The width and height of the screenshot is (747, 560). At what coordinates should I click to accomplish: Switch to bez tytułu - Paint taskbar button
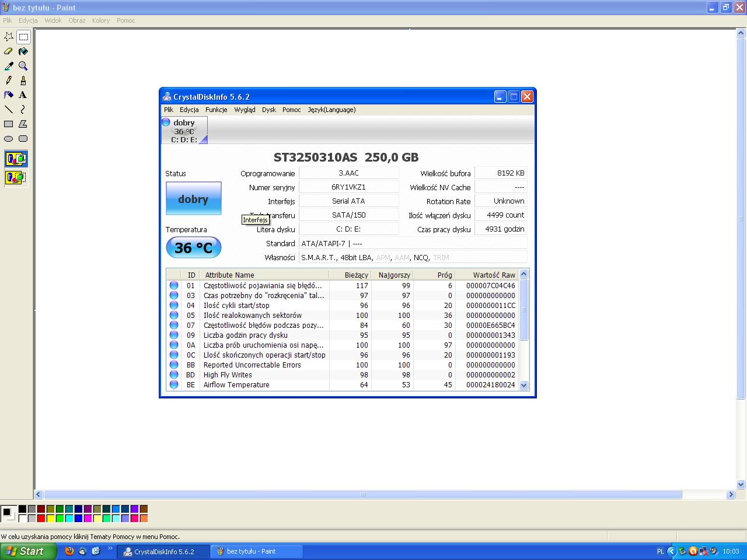pos(256,551)
